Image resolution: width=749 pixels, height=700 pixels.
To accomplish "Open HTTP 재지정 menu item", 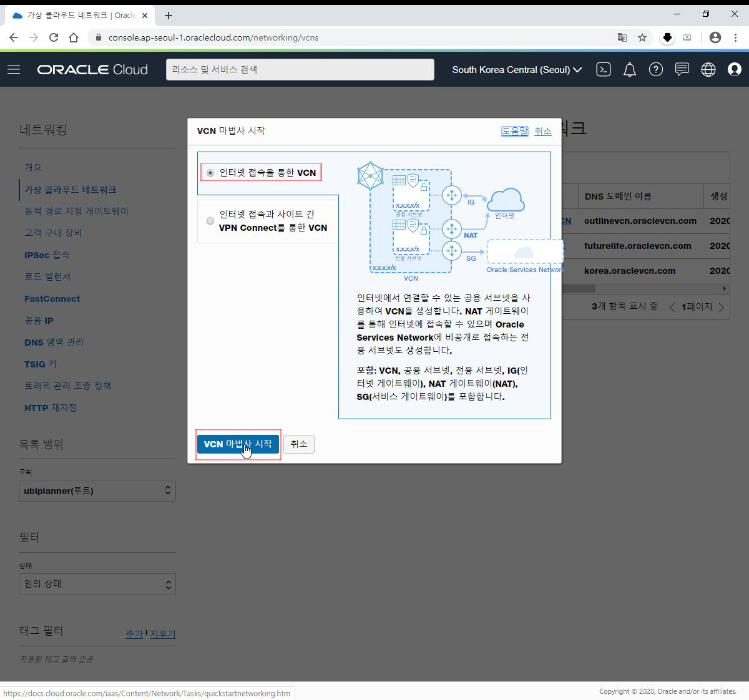I will pyautogui.click(x=51, y=407).
